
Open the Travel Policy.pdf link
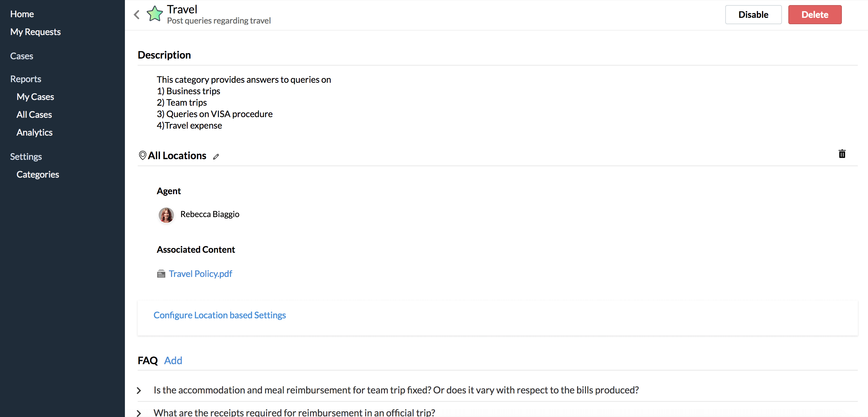pyautogui.click(x=200, y=274)
